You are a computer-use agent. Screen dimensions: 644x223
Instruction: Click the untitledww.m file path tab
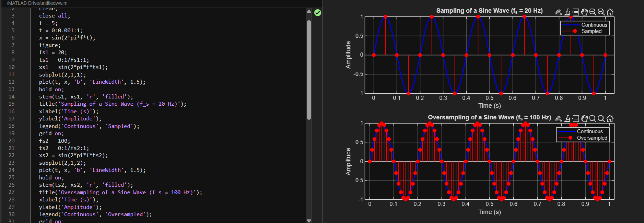[37, 3]
